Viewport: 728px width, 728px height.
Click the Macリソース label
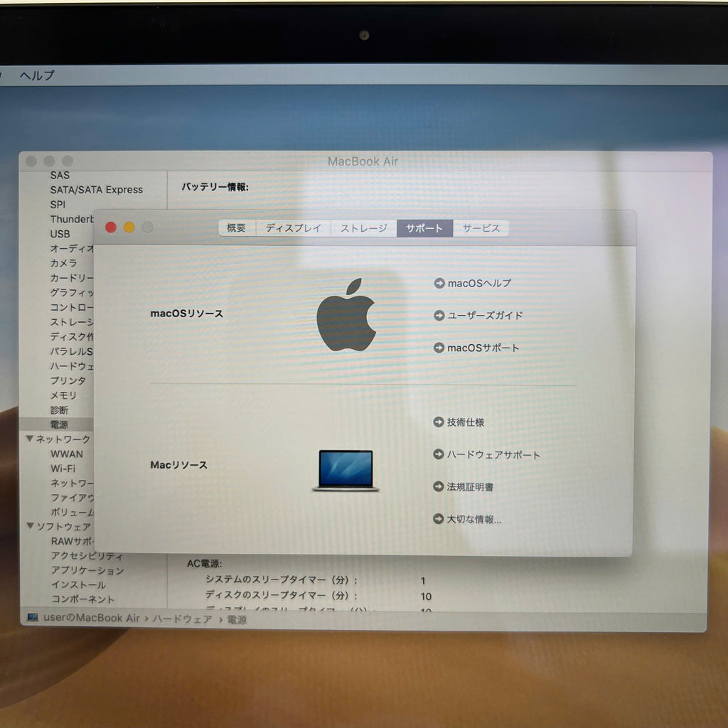click(x=178, y=465)
